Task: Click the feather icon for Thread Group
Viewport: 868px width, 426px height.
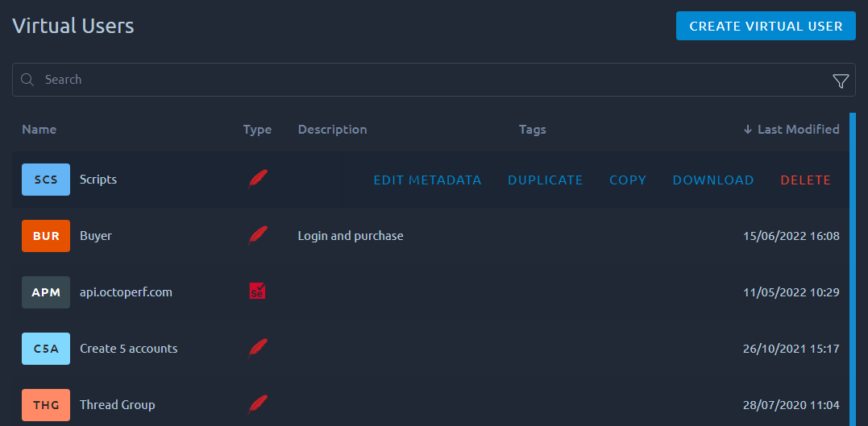Action: tap(257, 405)
